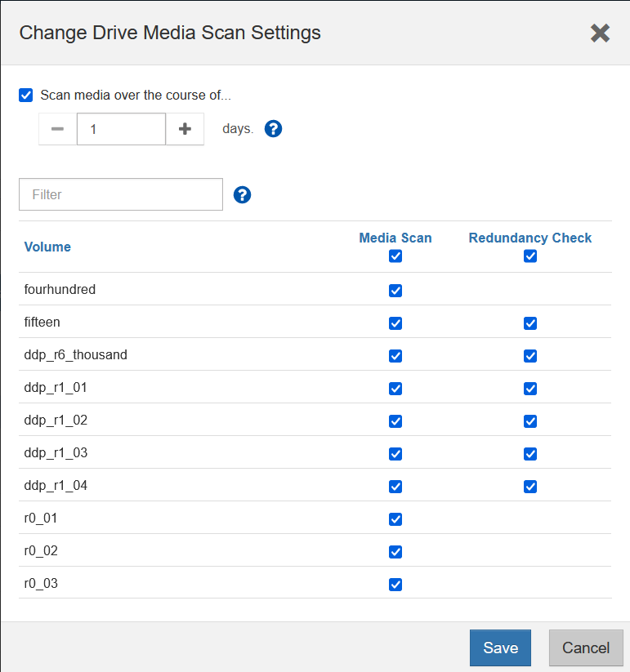Viewport: 630px width, 672px height.
Task: Select the r0_02 volume name
Action: coord(41,550)
